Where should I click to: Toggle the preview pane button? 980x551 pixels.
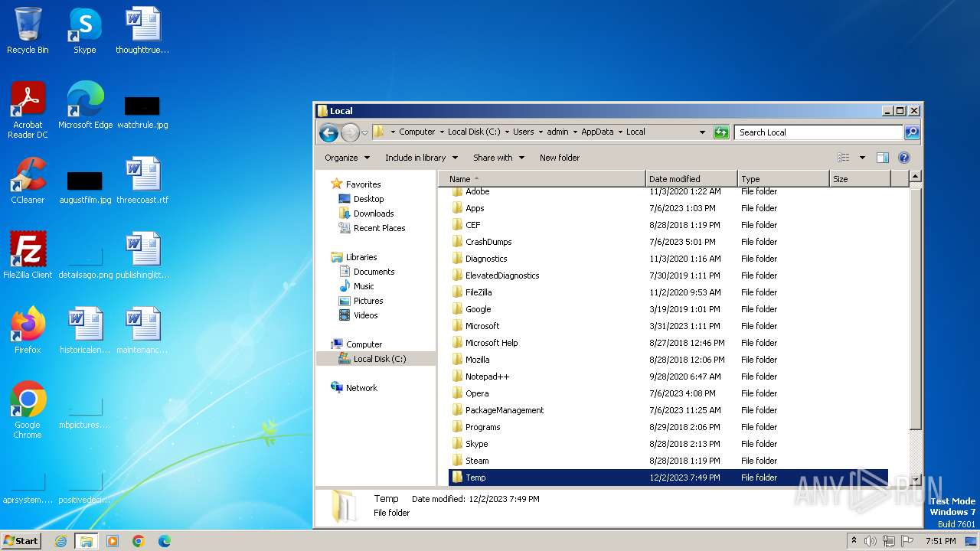click(x=882, y=158)
